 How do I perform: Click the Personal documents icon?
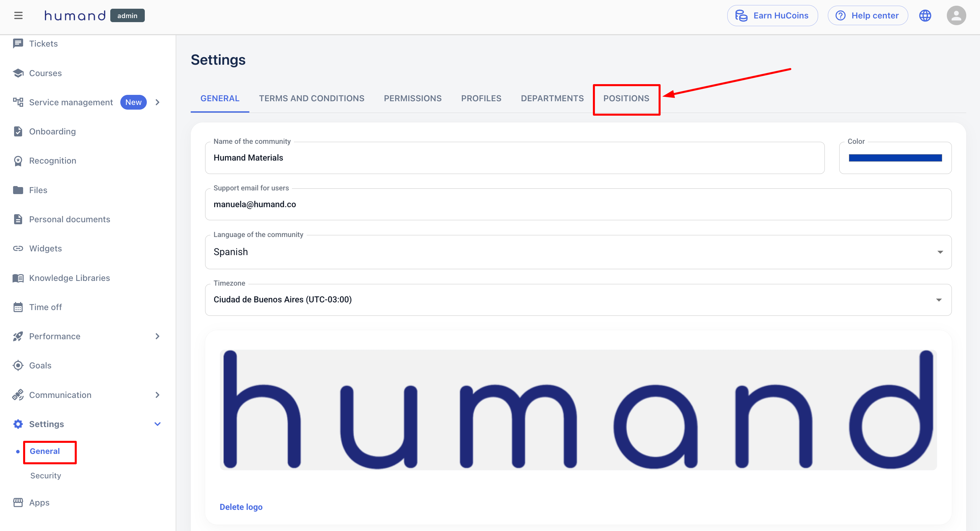18,219
